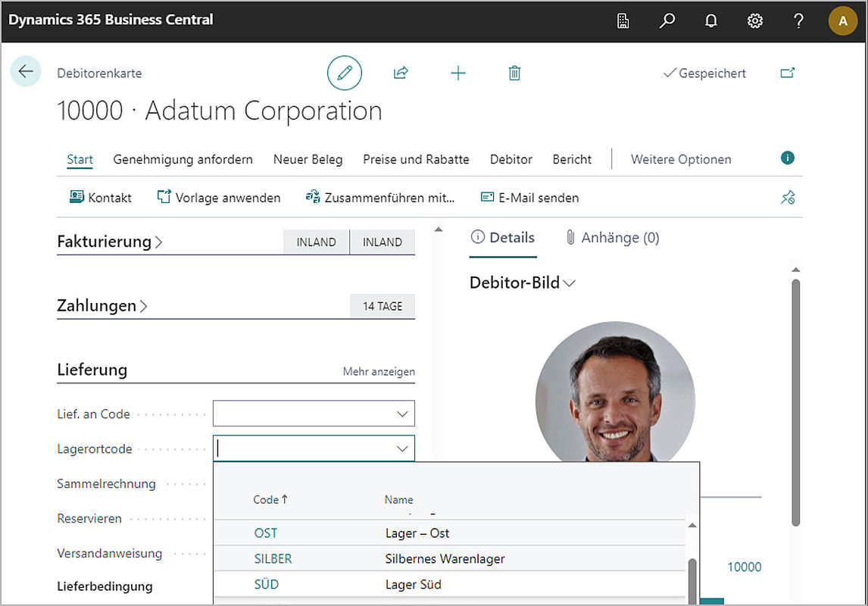Open Weitere Optionen

click(681, 159)
